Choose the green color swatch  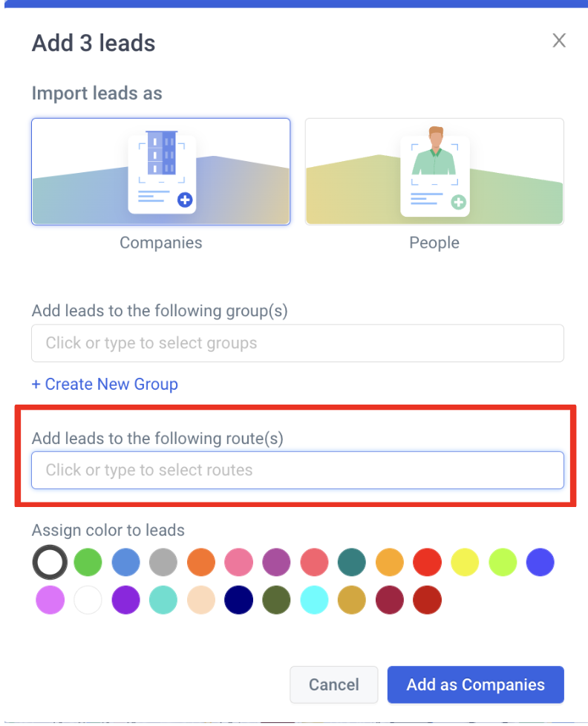[88, 562]
